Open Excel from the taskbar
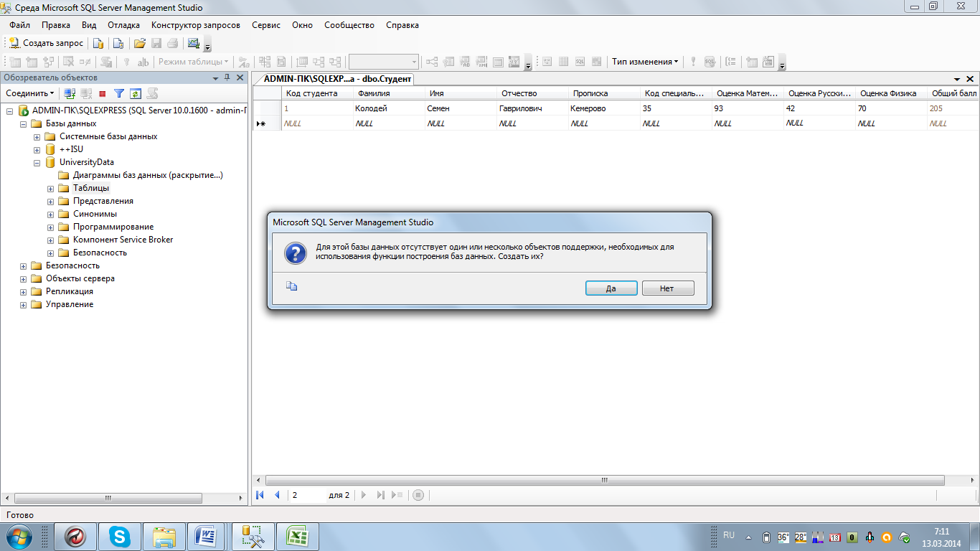Viewport: 980px width, 551px height. click(x=298, y=537)
